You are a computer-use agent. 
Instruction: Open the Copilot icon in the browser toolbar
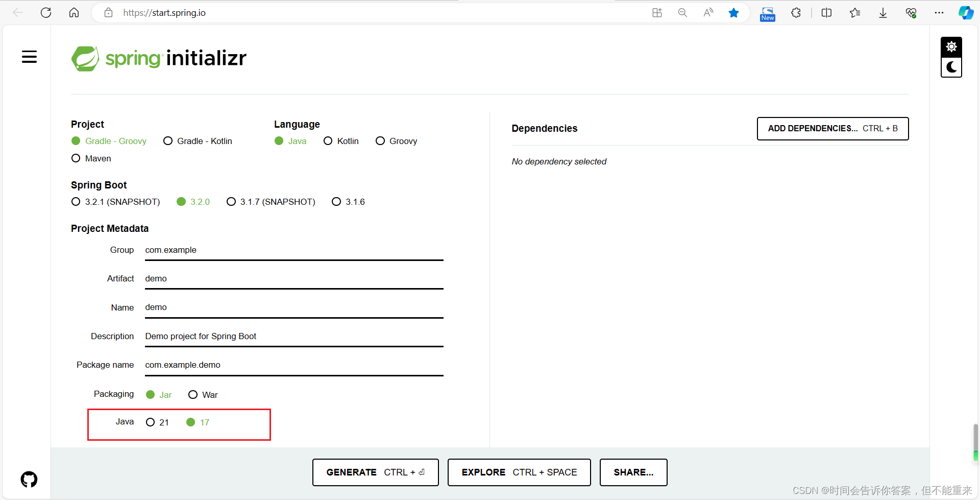point(966,13)
